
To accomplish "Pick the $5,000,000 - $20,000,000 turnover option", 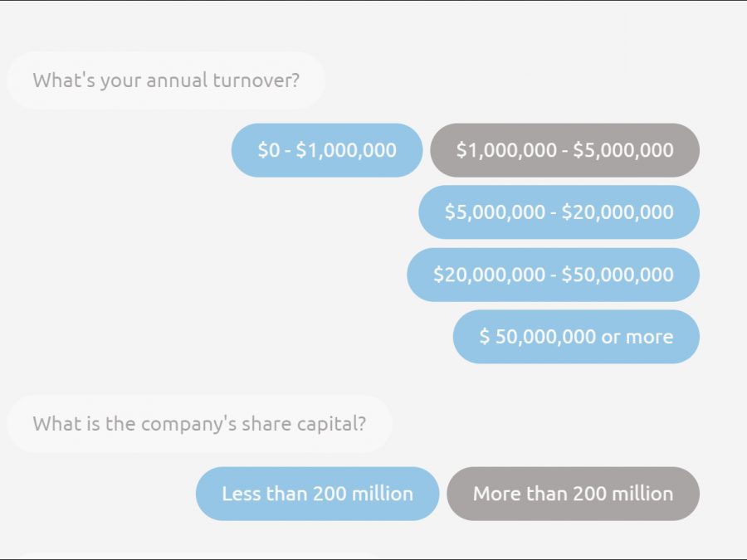I will pyautogui.click(x=559, y=212).
